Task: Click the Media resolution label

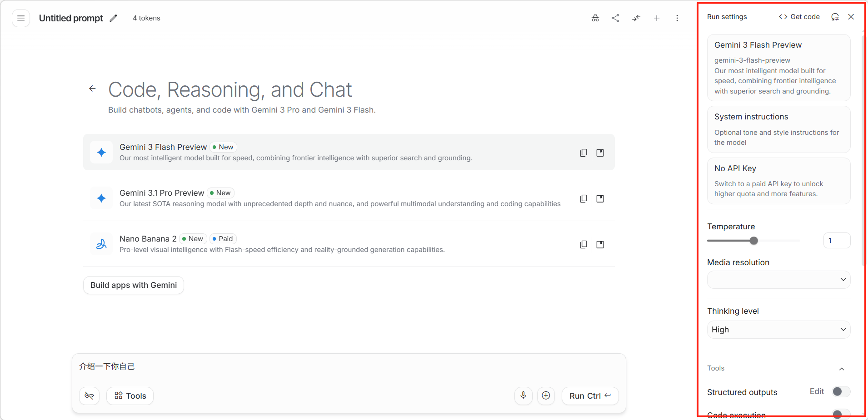Action: [x=738, y=262]
